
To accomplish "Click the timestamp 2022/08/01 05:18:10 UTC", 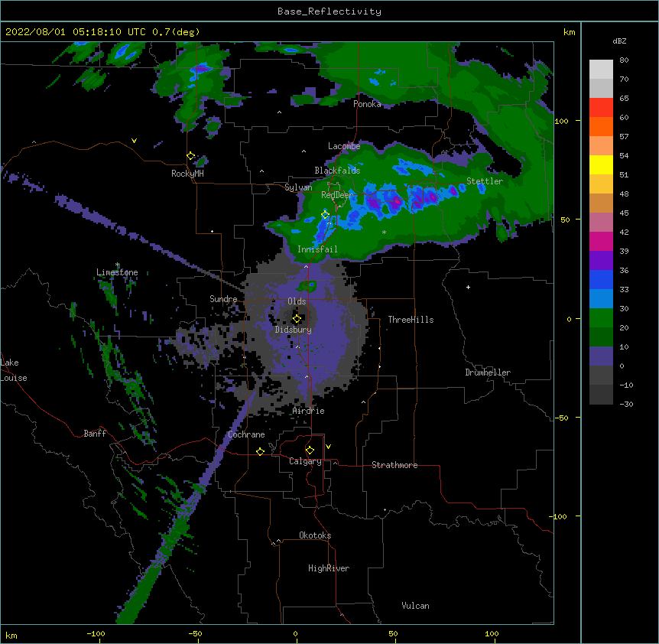I will (x=76, y=32).
